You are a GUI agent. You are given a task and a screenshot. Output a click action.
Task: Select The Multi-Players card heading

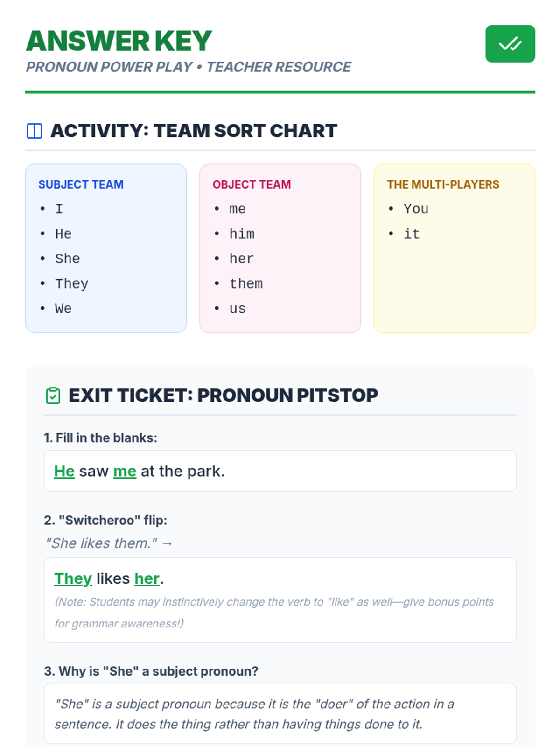tap(443, 184)
